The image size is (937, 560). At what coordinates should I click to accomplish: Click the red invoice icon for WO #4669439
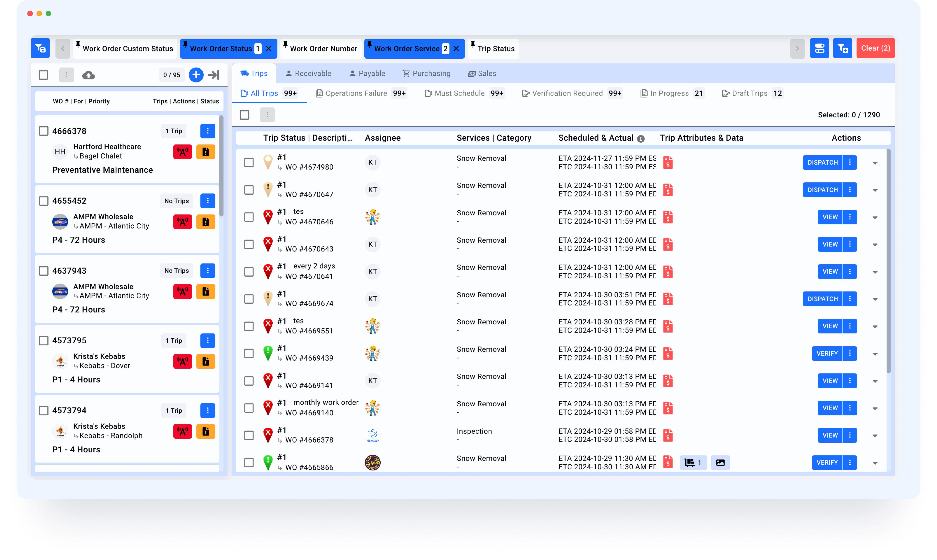point(668,353)
